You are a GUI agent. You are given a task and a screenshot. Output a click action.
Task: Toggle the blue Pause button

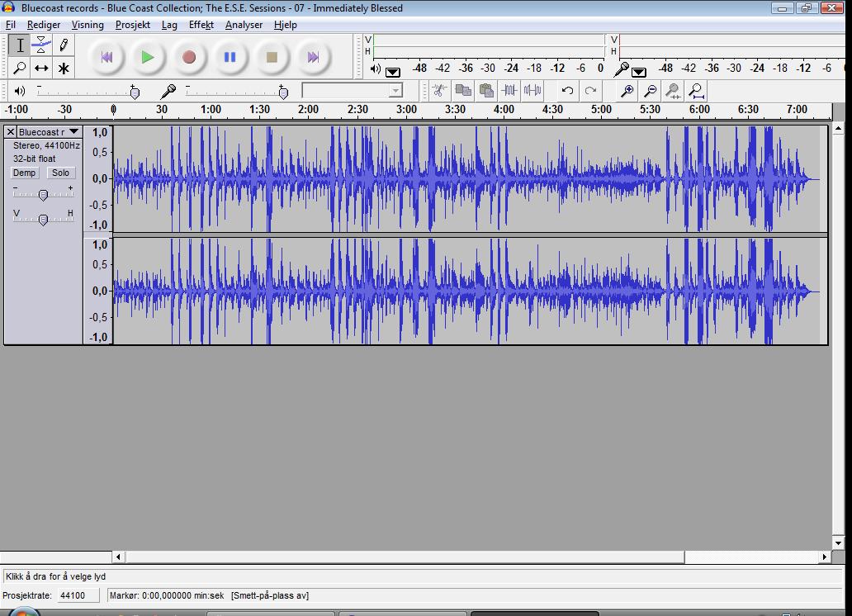coord(230,57)
